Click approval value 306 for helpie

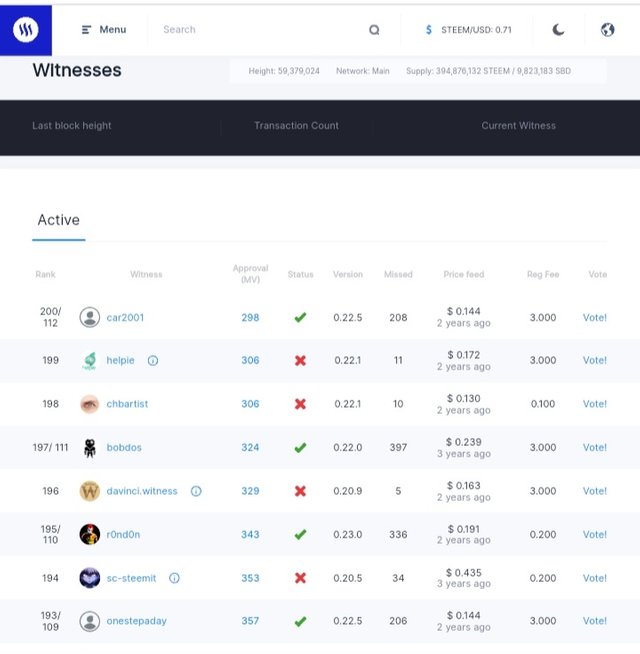pos(250,360)
